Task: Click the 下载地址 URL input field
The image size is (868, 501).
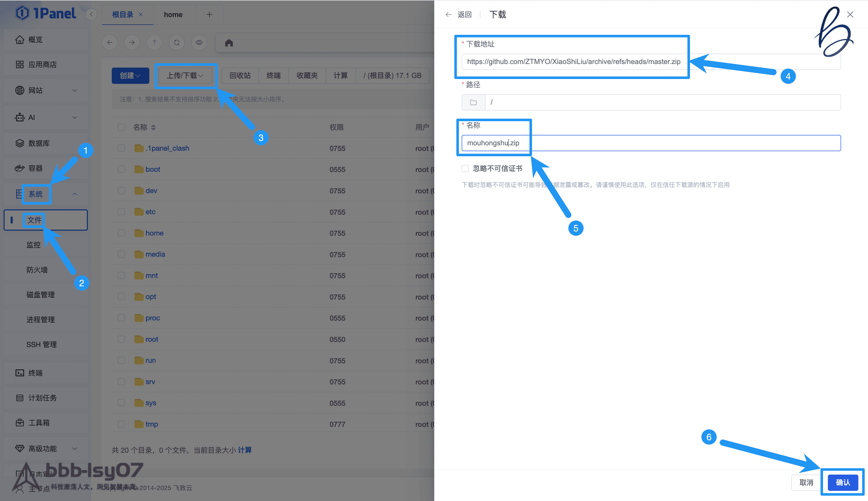Action: pos(574,61)
